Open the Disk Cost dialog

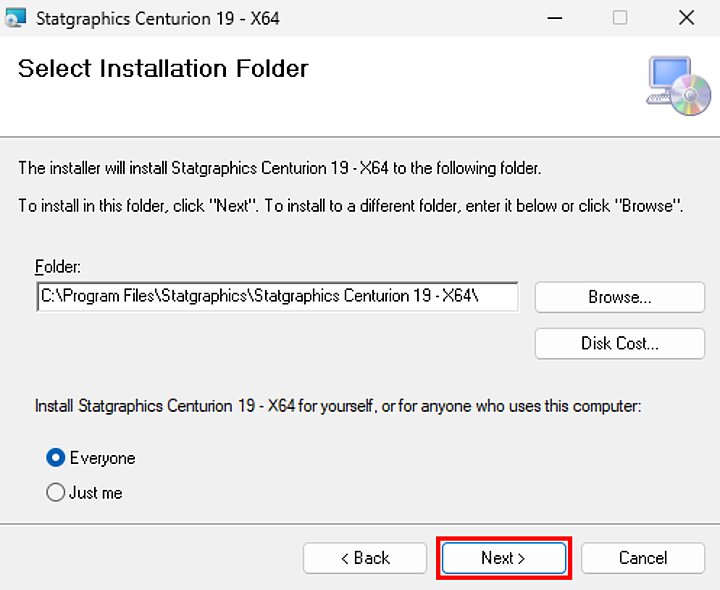[x=619, y=343]
